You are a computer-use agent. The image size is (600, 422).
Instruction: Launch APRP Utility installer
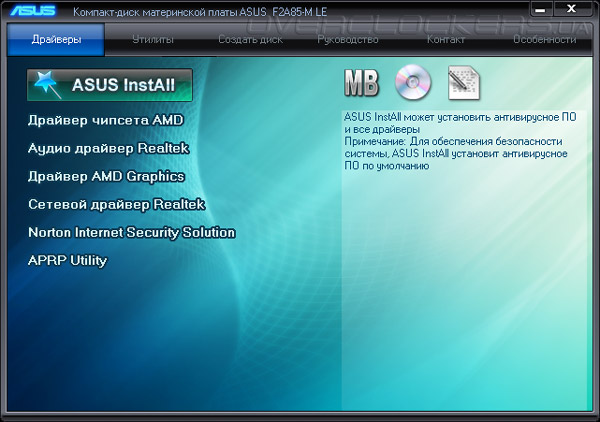pyautogui.click(x=67, y=261)
